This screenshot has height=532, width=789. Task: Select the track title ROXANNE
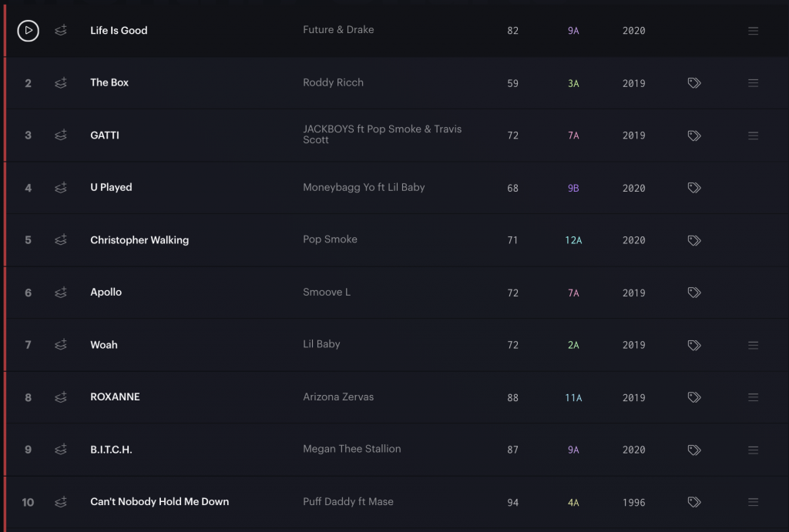pyautogui.click(x=116, y=396)
